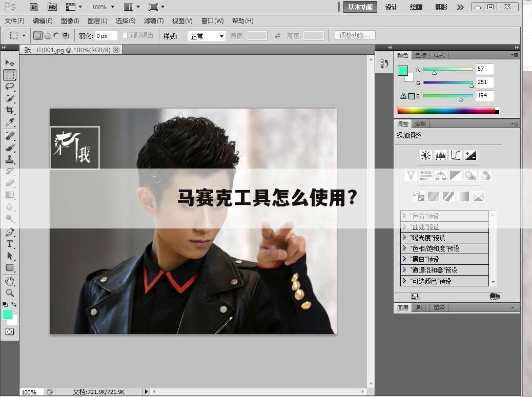Select the Hand tool
Viewport: 532px width, 397px height.
(10, 281)
